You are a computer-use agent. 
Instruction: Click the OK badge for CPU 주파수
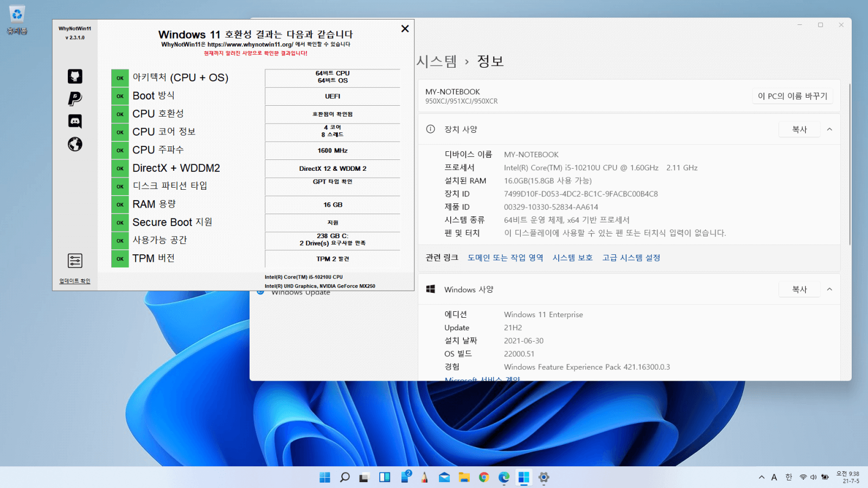click(x=120, y=150)
